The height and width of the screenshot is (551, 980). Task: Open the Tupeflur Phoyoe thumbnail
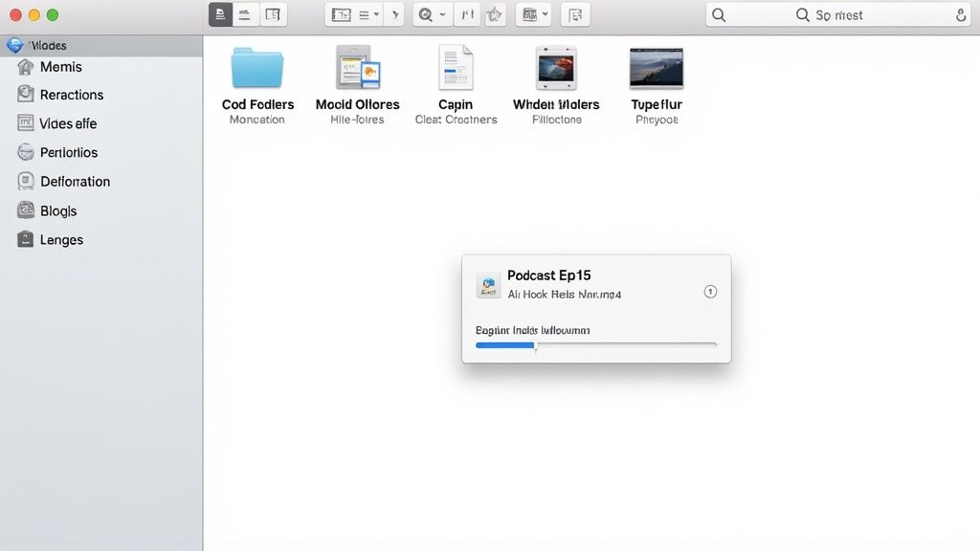(656, 67)
